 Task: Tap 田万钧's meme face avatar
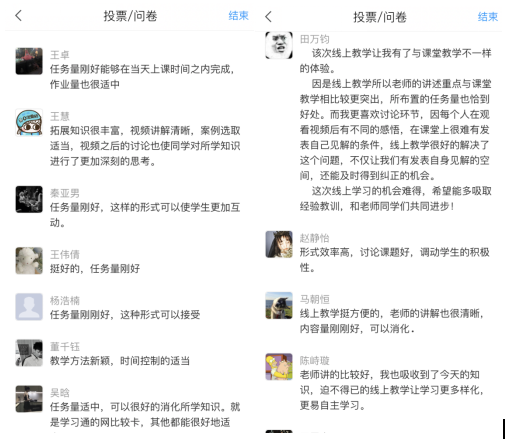(279, 45)
